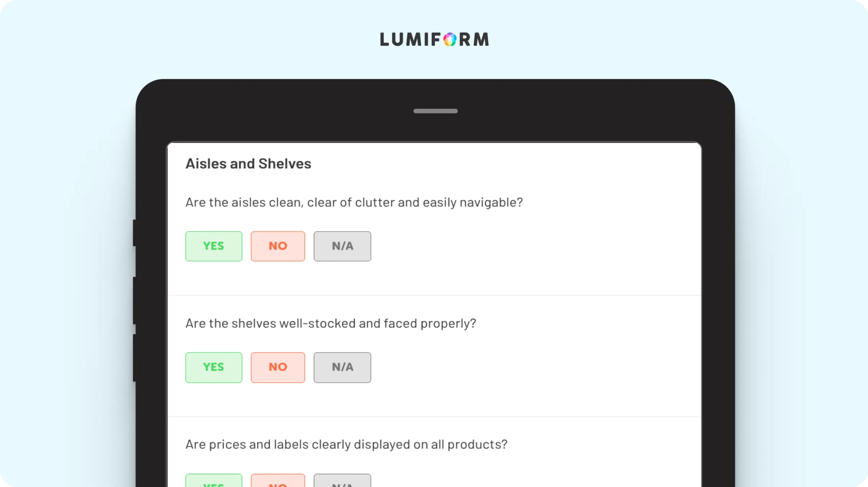Click the Aisles and Shelves section heading
The width and height of the screenshot is (868, 487).
point(248,164)
